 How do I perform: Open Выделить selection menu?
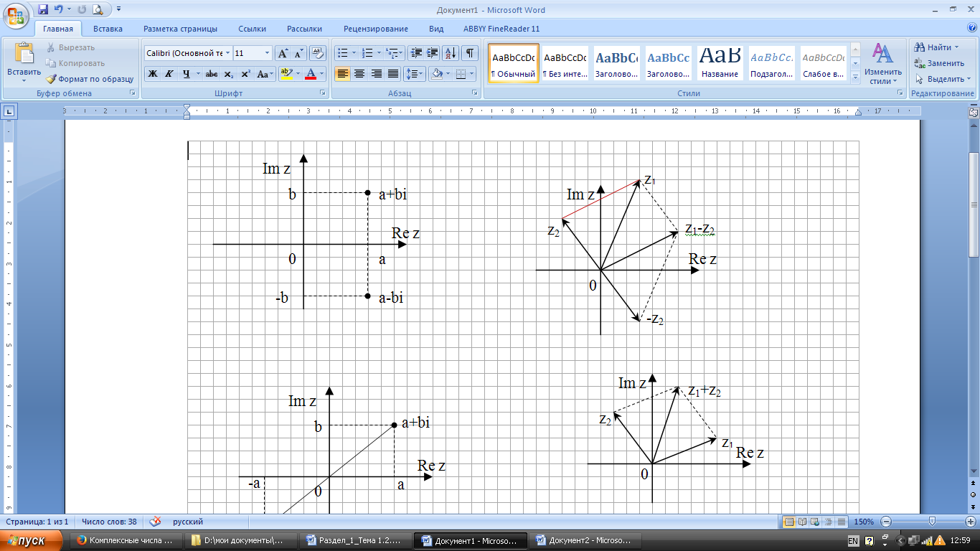click(x=943, y=79)
